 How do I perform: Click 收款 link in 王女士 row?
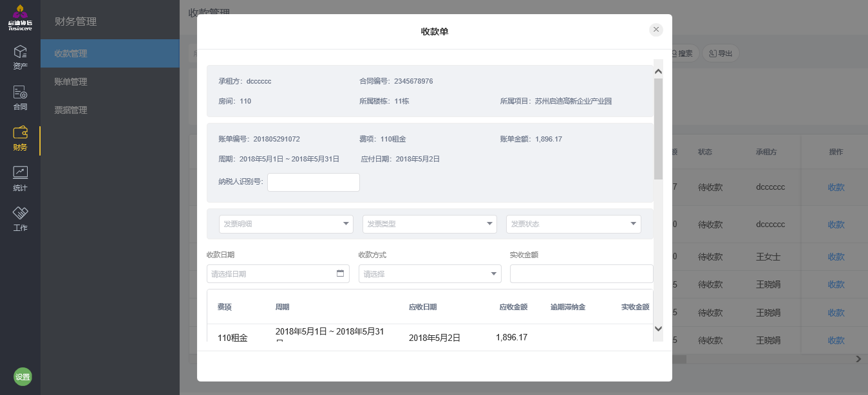click(x=836, y=257)
